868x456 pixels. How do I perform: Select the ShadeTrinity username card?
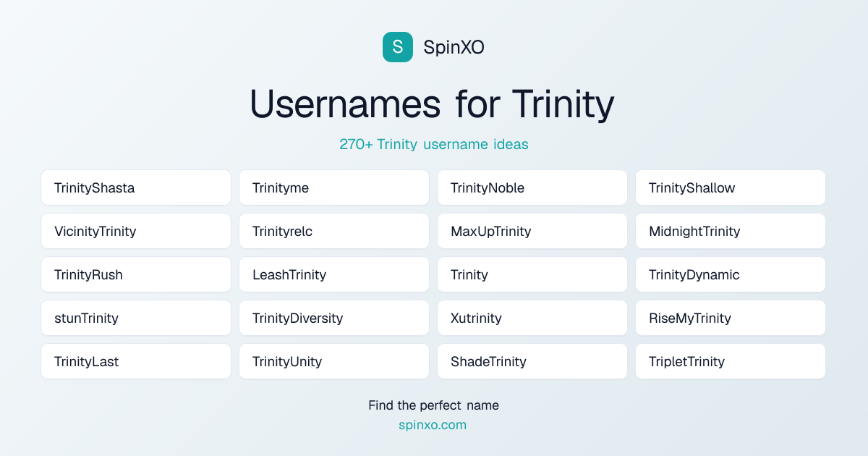(532, 361)
